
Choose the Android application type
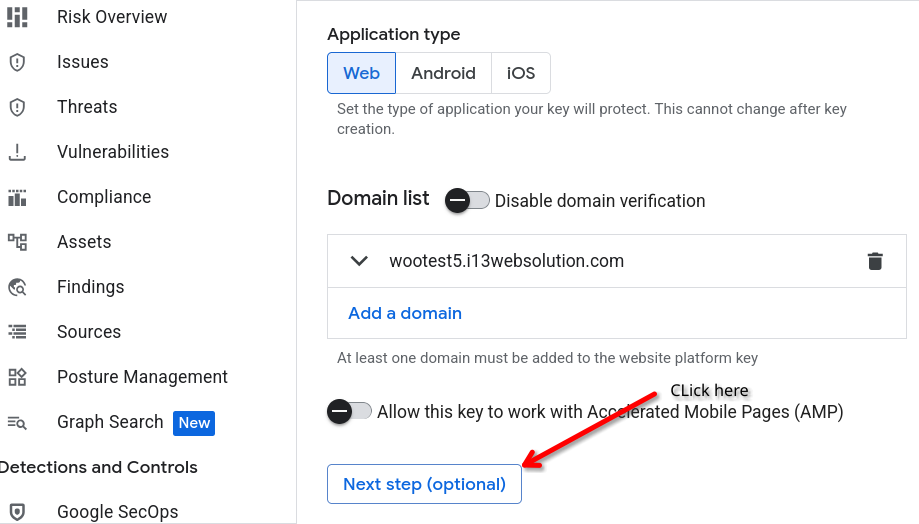click(443, 73)
